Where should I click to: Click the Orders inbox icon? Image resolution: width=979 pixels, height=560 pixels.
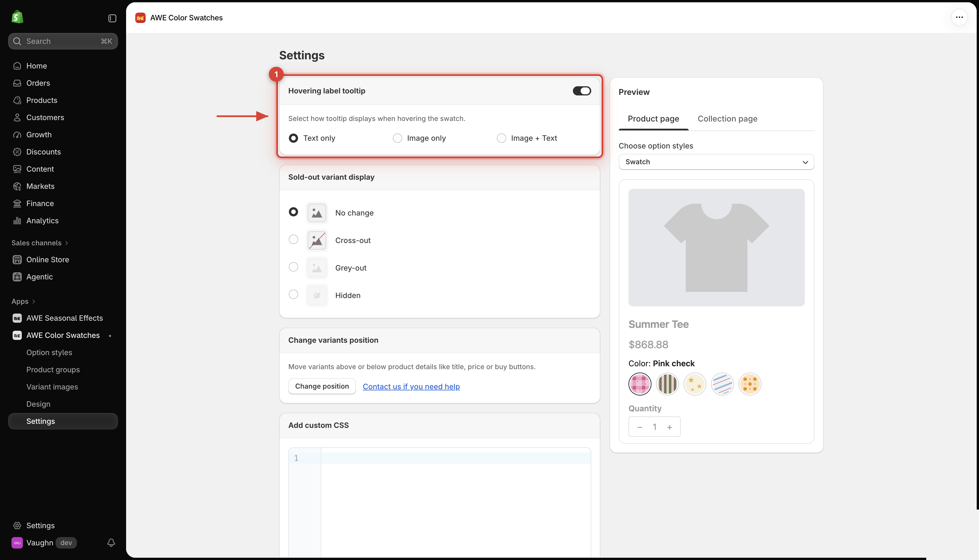[17, 83]
